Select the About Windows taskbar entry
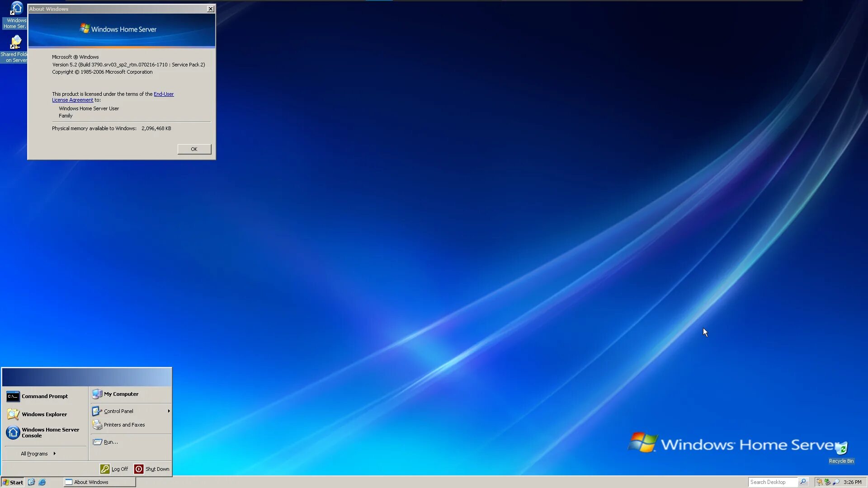 click(99, 482)
